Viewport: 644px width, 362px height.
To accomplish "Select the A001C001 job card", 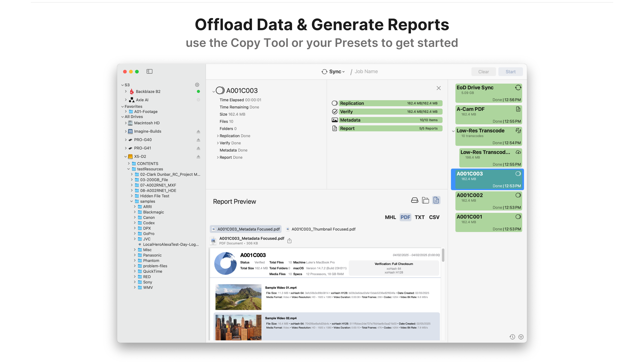I will [x=488, y=223].
